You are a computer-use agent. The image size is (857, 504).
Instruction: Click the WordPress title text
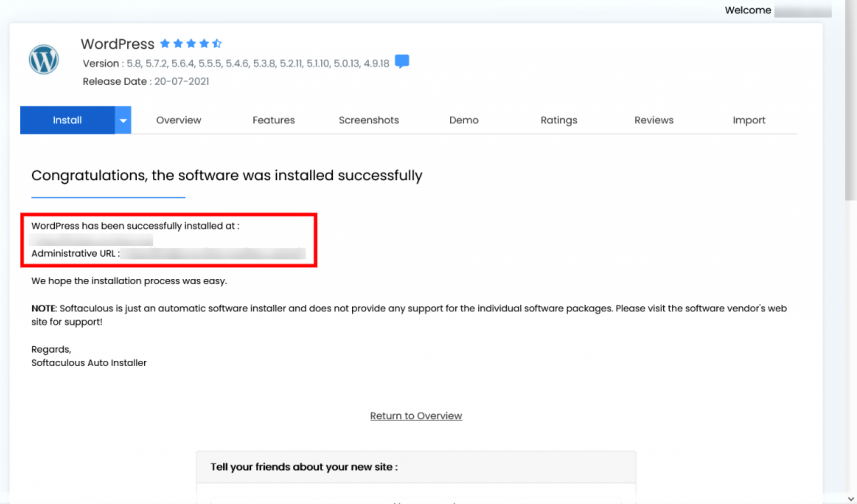(118, 44)
